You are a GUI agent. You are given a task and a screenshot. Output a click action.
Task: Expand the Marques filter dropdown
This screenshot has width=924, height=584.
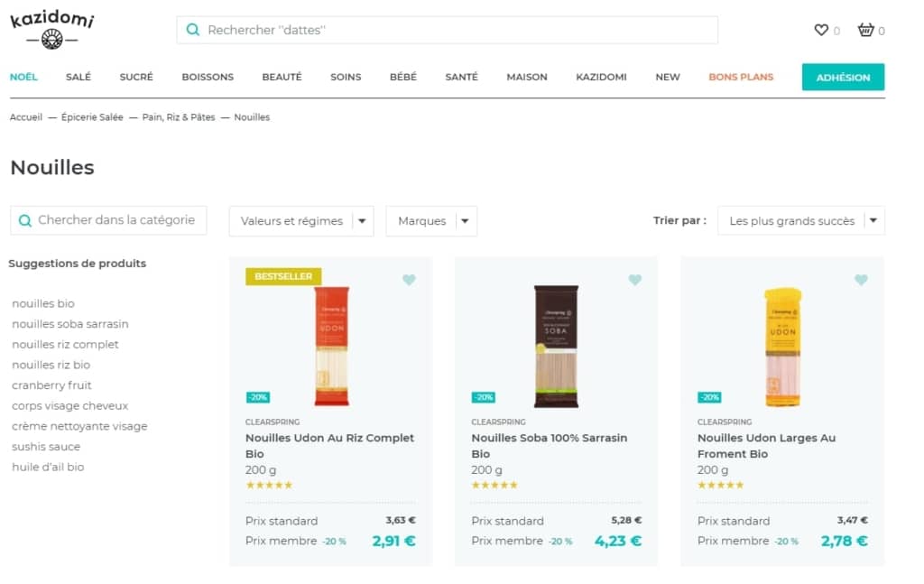[431, 221]
